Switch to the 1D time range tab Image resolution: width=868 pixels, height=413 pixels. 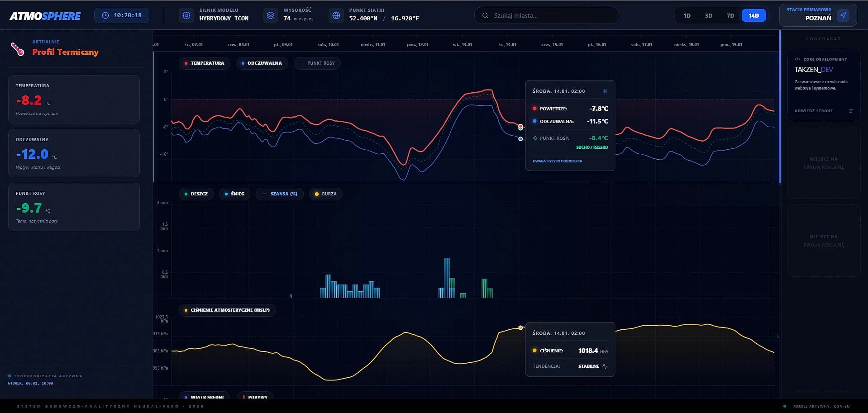[687, 15]
